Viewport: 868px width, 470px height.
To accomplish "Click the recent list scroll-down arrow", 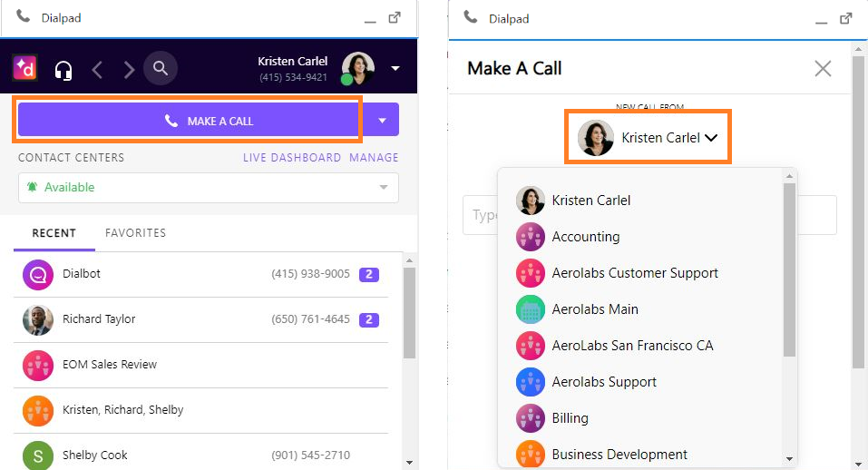I will pos(409,462).
